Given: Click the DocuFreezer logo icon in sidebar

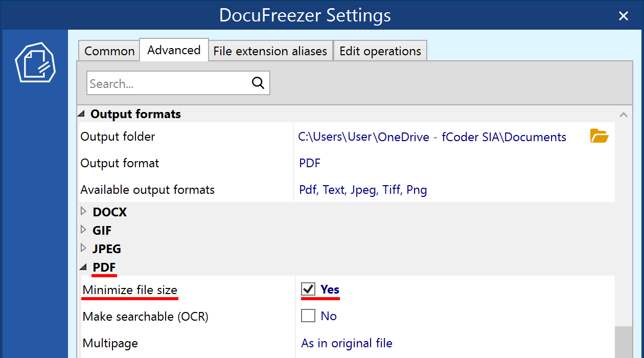Looking at the screenshot, I should pyautogui.click(x=35, y=62).
